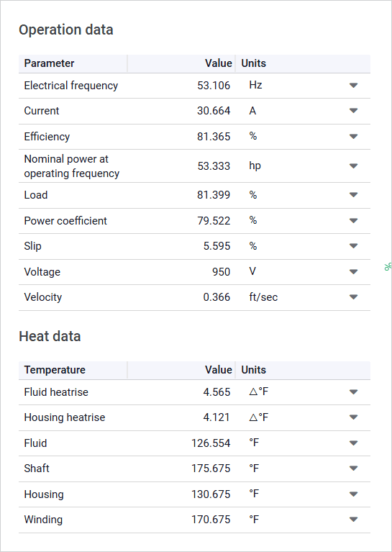Open Housing temperature units dropdown

click(353, 494)
